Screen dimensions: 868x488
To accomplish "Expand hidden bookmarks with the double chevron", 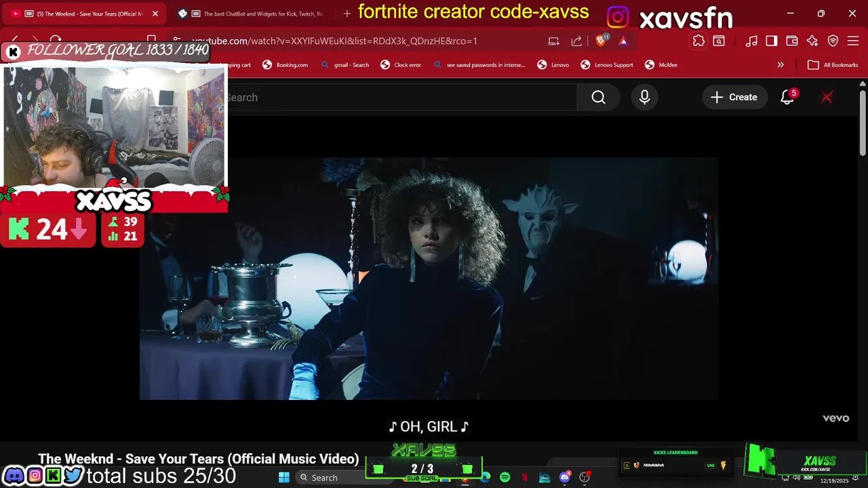I will pos(781,65).
